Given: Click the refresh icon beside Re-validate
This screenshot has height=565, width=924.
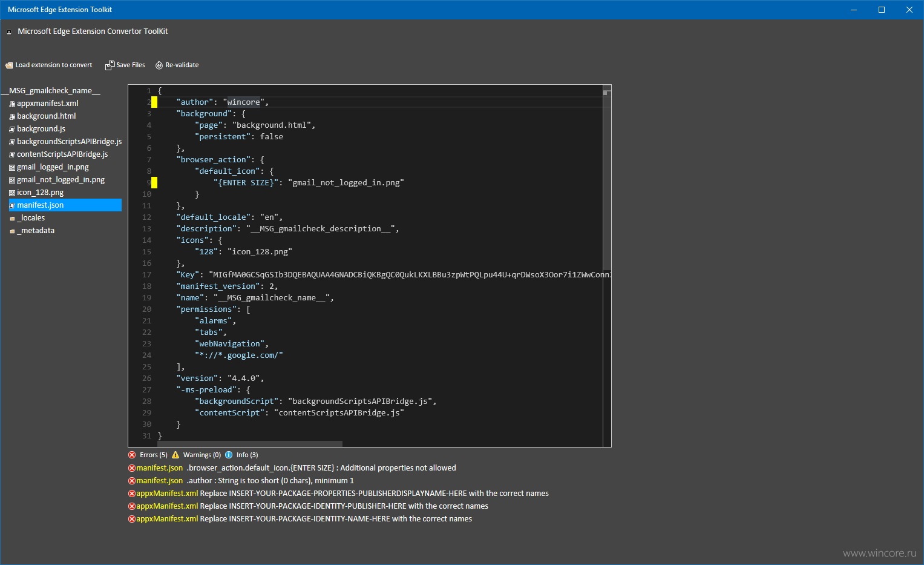Looking at the screenshot, I should pos(159,65).
